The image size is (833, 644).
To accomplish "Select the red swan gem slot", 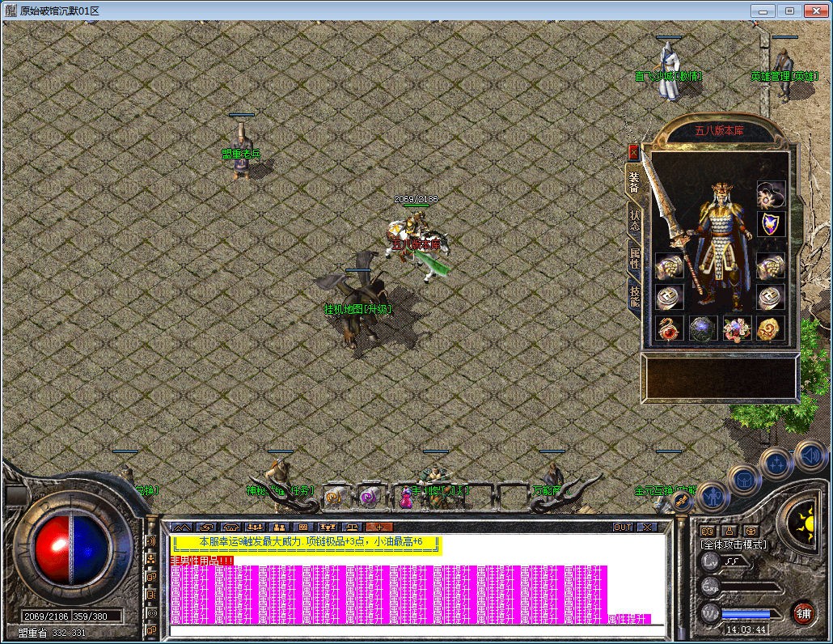I will pyautogui.click(x=669, y=329).
